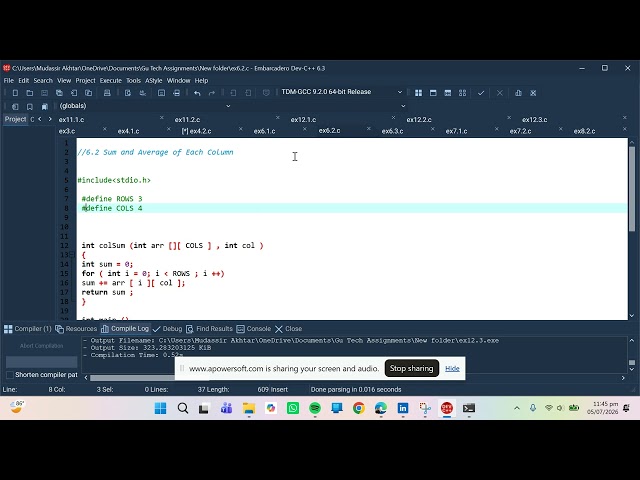
Task: Open the TDM-GCC 9.2.0 compiler dropdown
Action: (x=400, y=92)
